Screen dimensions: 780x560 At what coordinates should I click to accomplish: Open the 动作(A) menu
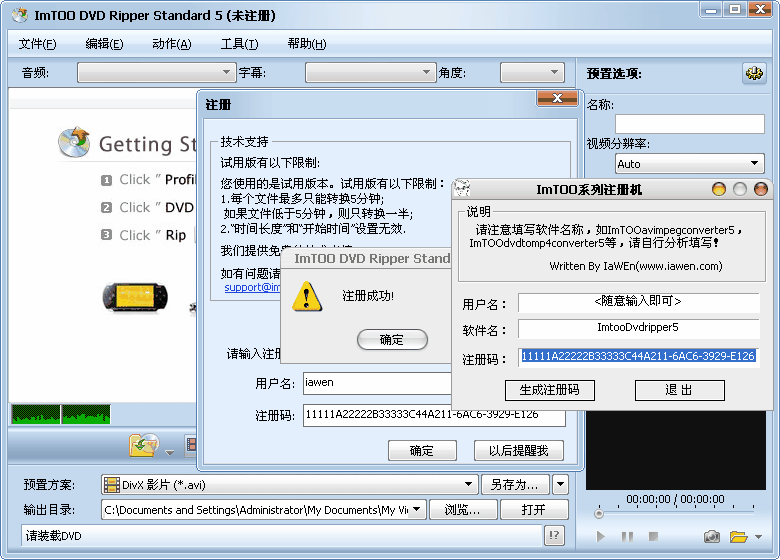point(171,44)
